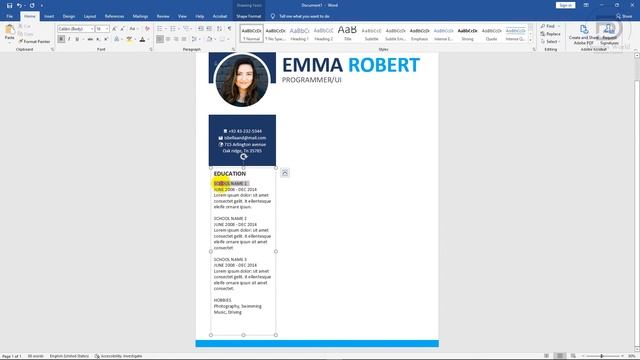Viewport: 640px width, 360px height.
Task: Apply the Heading 1 style
Action: pyautogui.click(x=299, y=33)
